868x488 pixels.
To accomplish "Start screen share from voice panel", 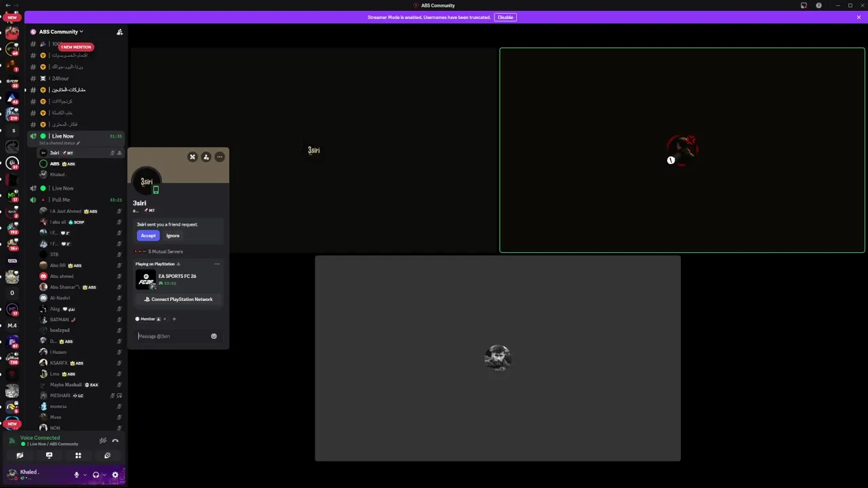I will tap(49, 455).
